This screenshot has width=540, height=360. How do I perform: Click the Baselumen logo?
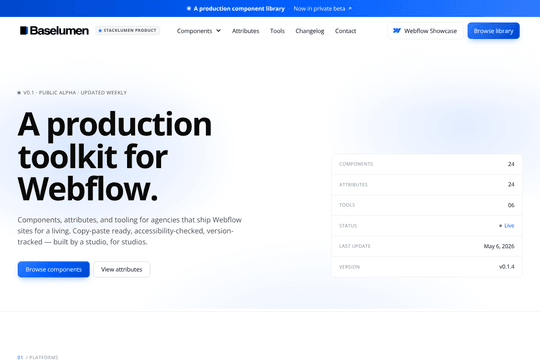click(x=54, y=31)
